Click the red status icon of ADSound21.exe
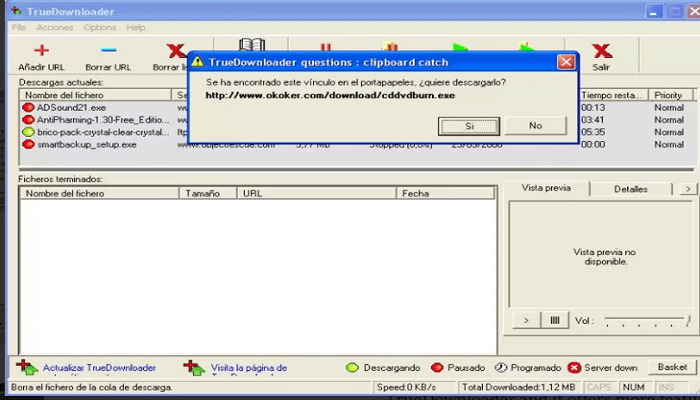The width and height of the screenshot is (700, 400). (x=28, y=108)
